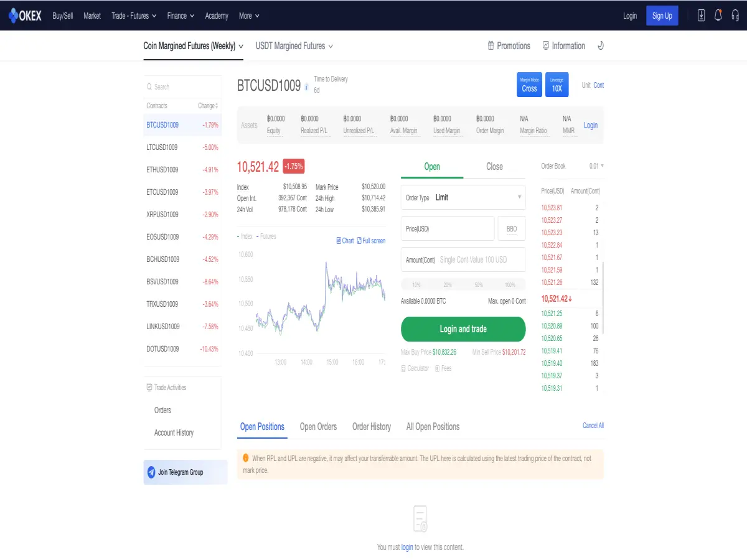Open the chart Full screen link
The image size is (747, 560).
pyautogui.click(x=371, y=241)
